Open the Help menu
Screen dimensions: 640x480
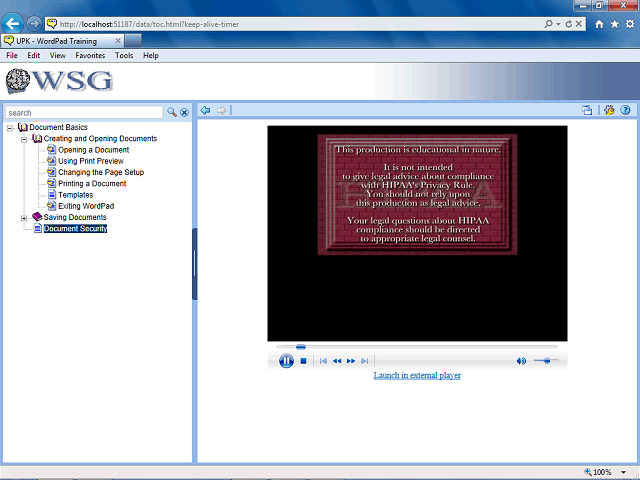pyautogui.click(x=151, y=56)
